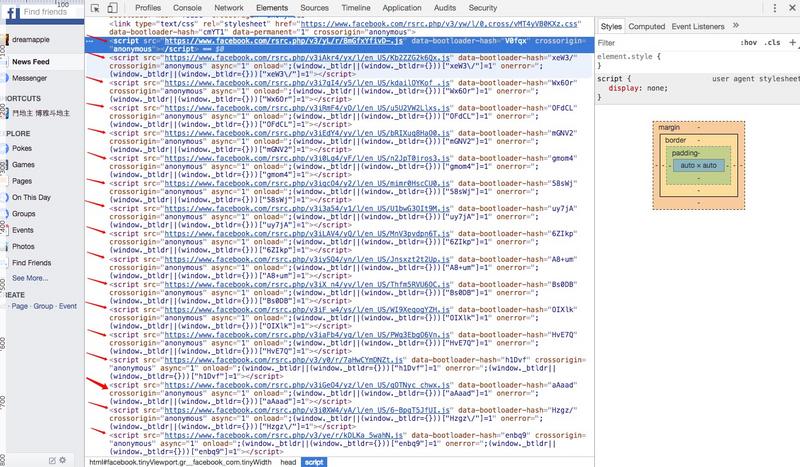Open Messenger from the sidebar
The height and width of the screenshot is (467, 800).
click(29, 78)
